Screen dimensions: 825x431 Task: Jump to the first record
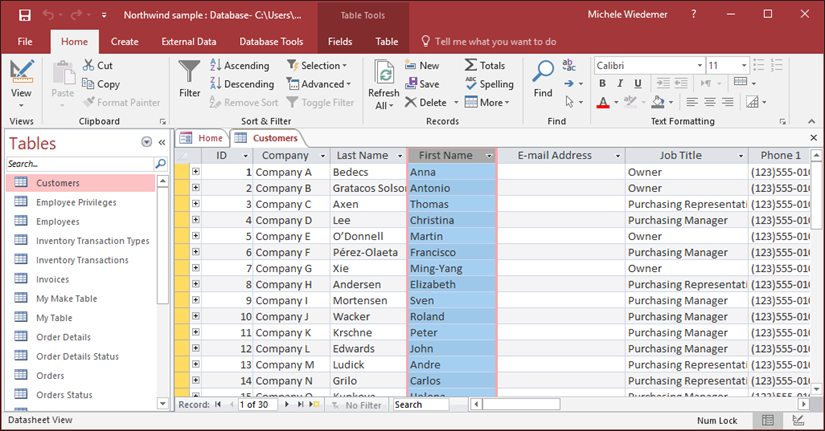(218, 404)
